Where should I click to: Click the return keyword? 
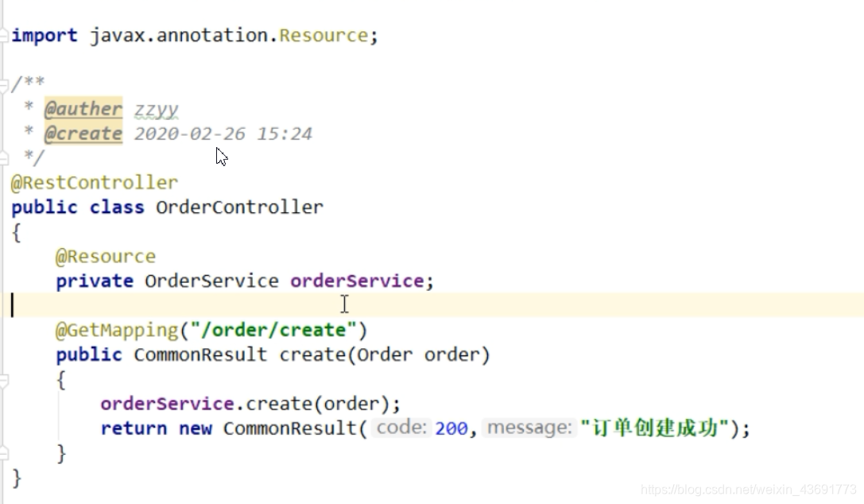134,428
